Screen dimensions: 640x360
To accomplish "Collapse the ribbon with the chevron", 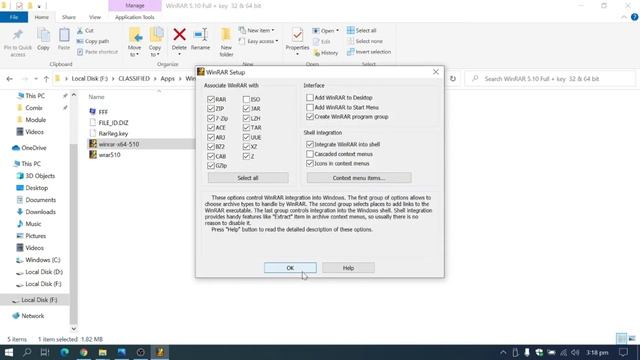I will [x=624, y=17].
